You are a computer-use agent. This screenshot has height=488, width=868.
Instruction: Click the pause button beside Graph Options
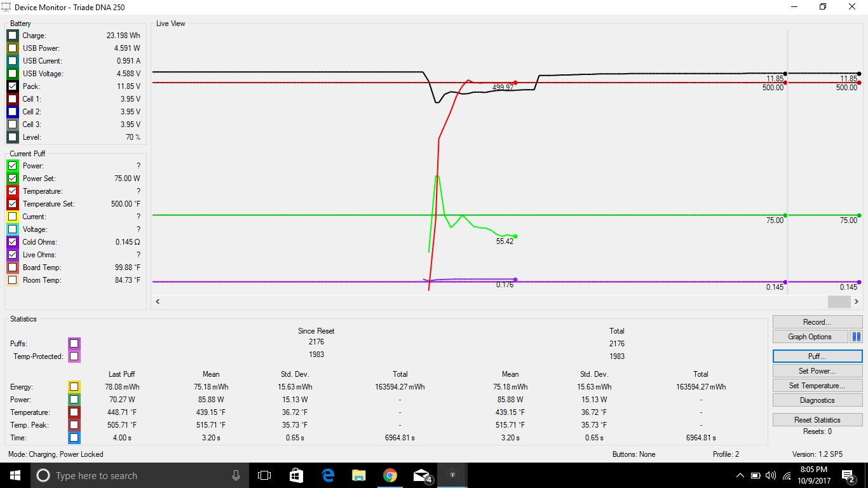[856, 337]
